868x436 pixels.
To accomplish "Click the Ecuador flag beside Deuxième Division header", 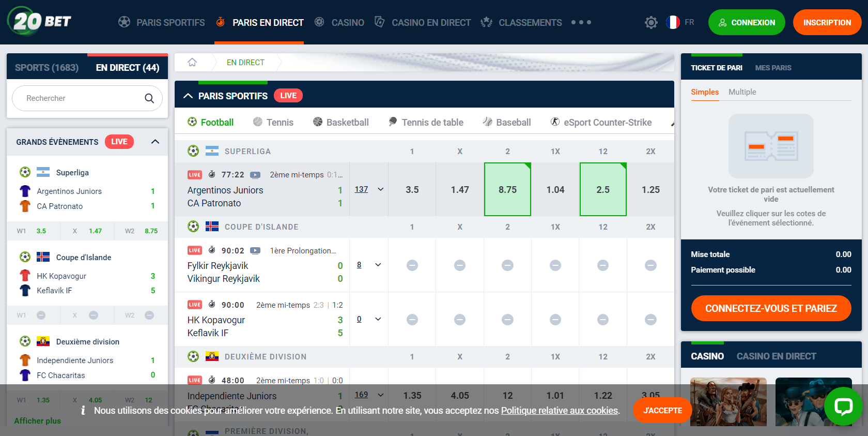I will point(212,356).
